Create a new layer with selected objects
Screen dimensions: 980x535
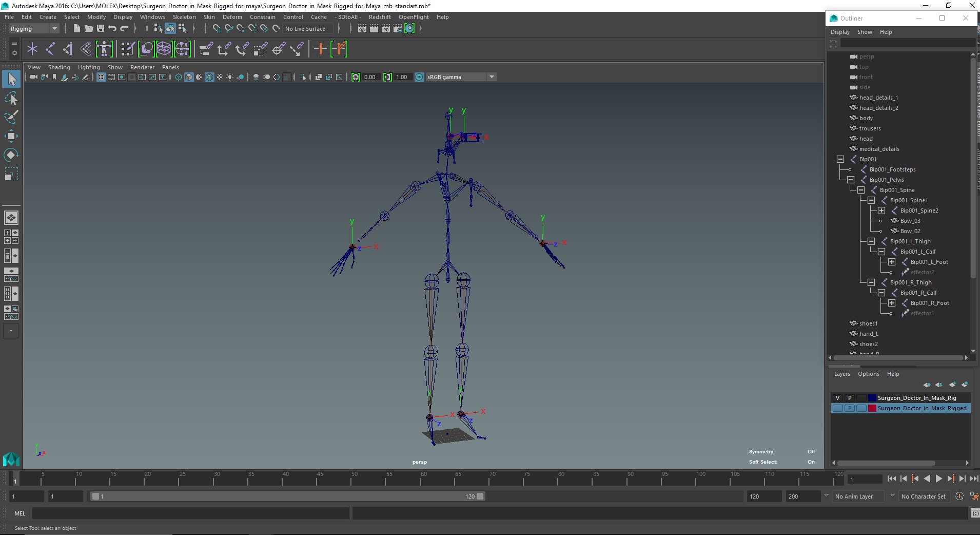pos(965,385)
